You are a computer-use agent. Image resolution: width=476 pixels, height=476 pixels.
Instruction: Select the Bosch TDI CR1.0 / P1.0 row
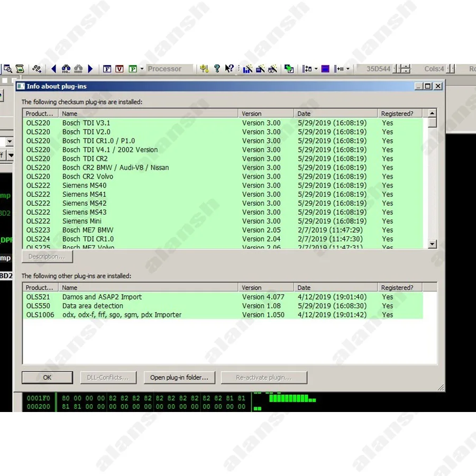223,141
